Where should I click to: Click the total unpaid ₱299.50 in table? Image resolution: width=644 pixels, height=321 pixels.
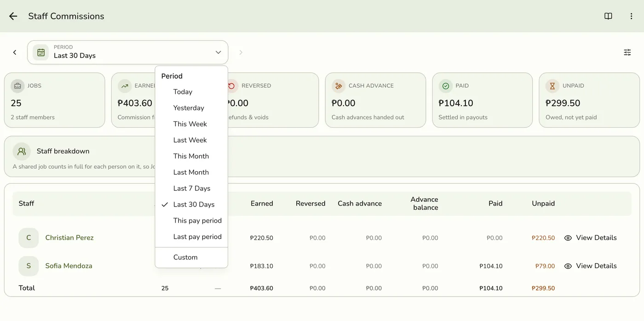coord(543,288)
